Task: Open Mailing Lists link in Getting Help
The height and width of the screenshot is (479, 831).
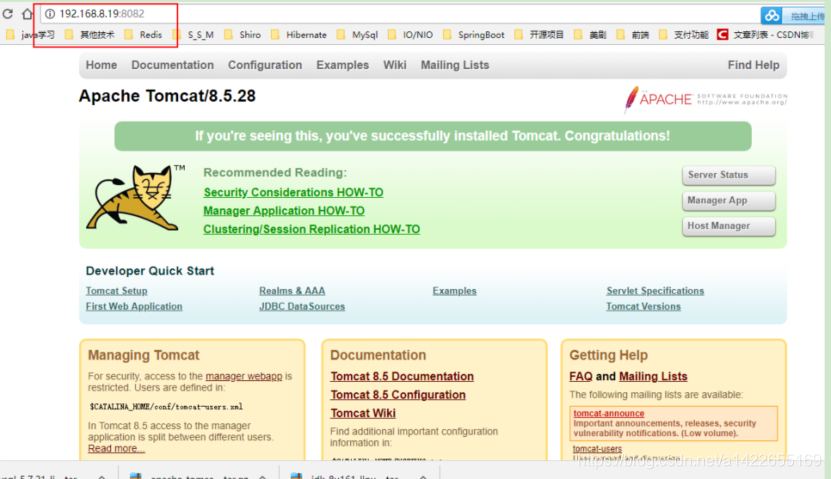Action: [x=653, y=376]
